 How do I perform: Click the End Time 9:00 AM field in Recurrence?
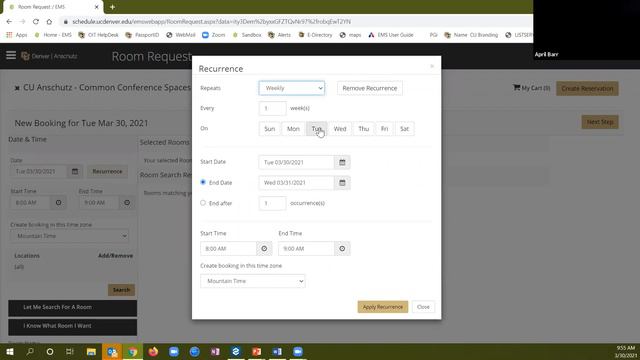click(306, 248)
